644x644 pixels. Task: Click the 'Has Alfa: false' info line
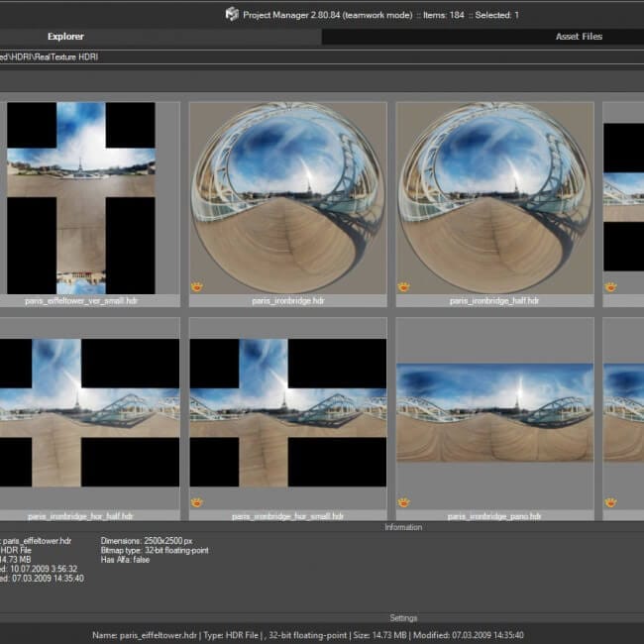(x=125, y=560)
